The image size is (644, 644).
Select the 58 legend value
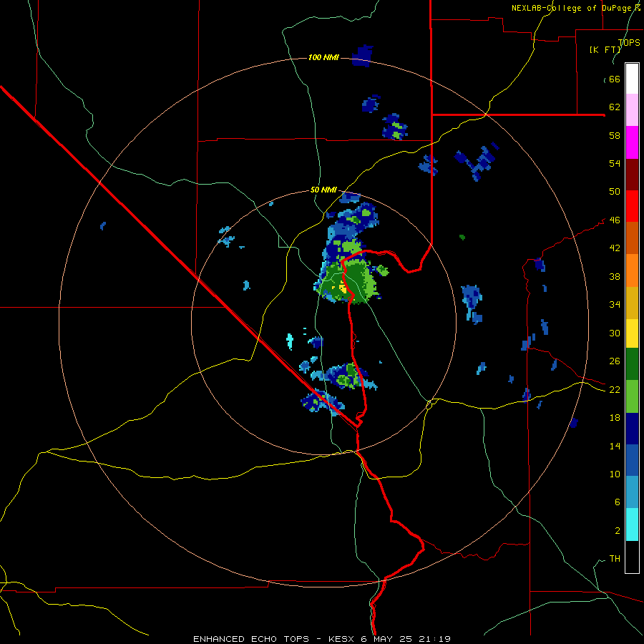[615, 135]
